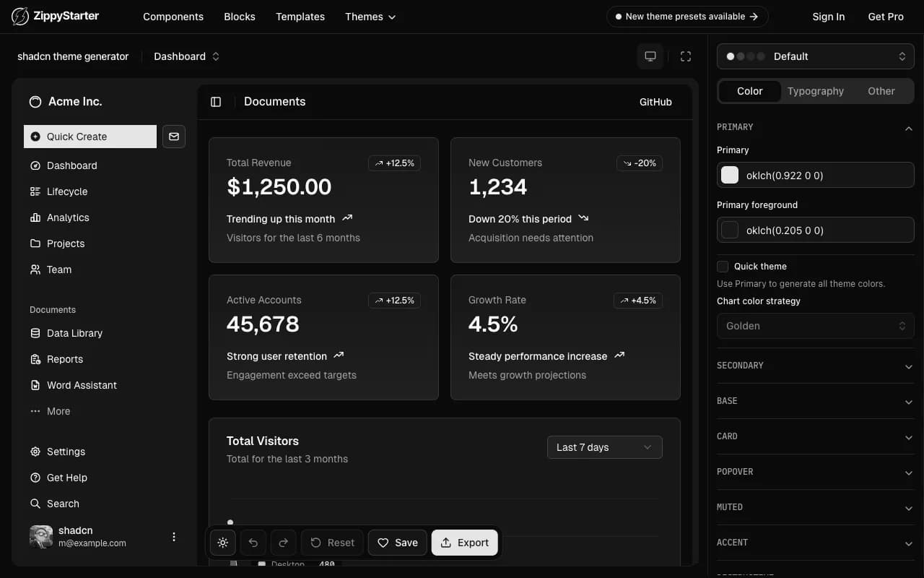Open user options via the three-dot icon
The image size is (924, 578).
click(x=174, y=537)
